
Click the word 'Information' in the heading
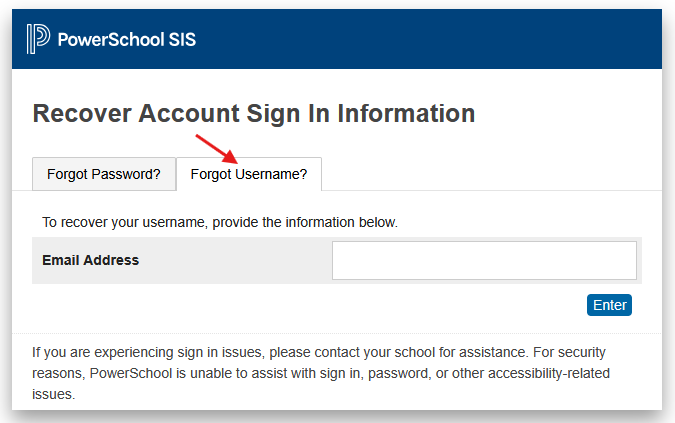pyautogui.click(x=406, y=114)
